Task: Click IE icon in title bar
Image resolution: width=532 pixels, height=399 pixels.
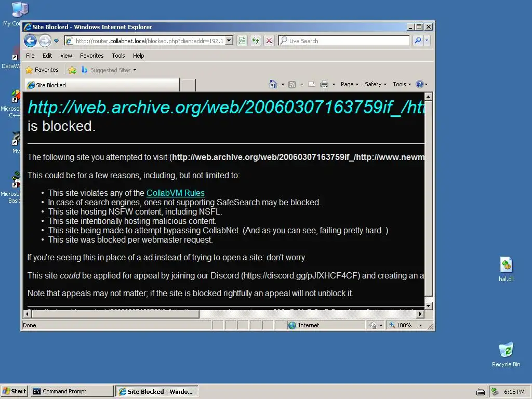Action: tap(28, 27)
